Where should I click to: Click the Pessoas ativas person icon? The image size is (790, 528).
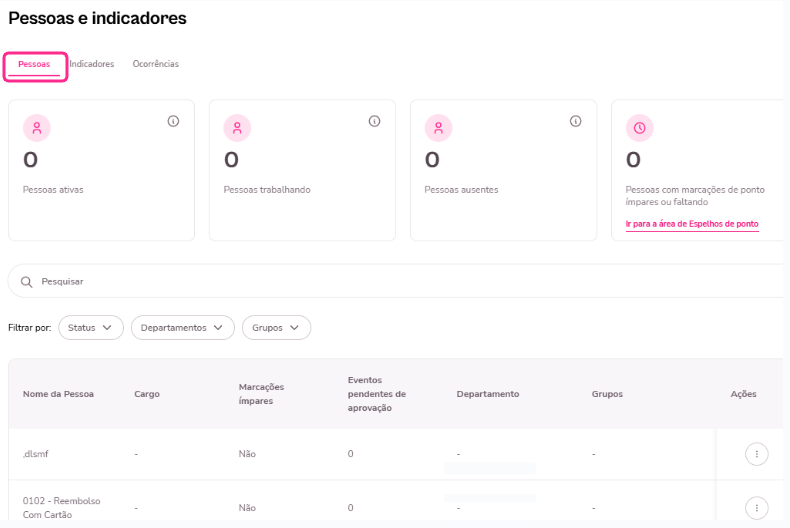point(37,128)
